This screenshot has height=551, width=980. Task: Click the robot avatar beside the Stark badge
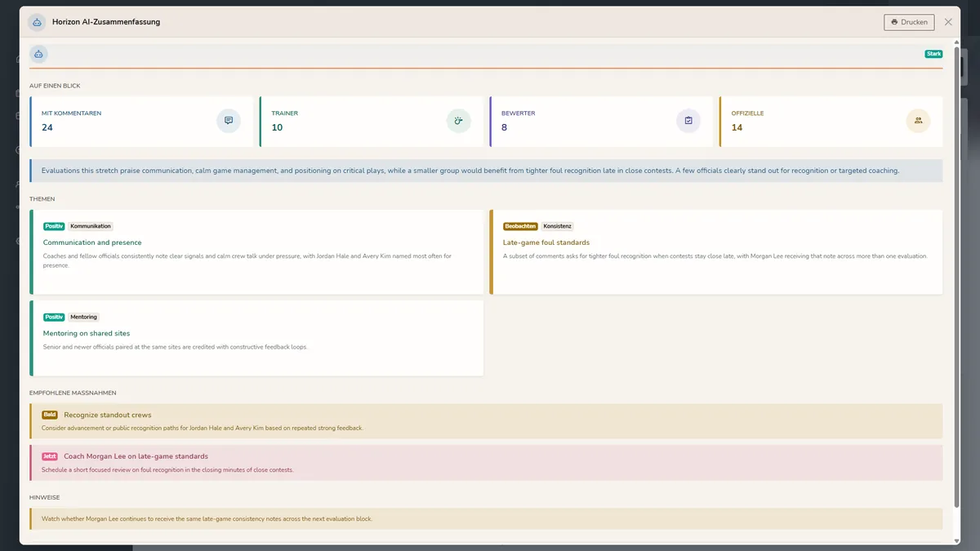coord(38,54)
